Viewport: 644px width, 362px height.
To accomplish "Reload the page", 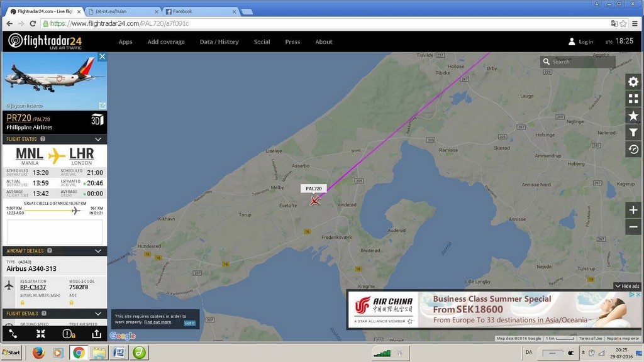I will [33, 24].
